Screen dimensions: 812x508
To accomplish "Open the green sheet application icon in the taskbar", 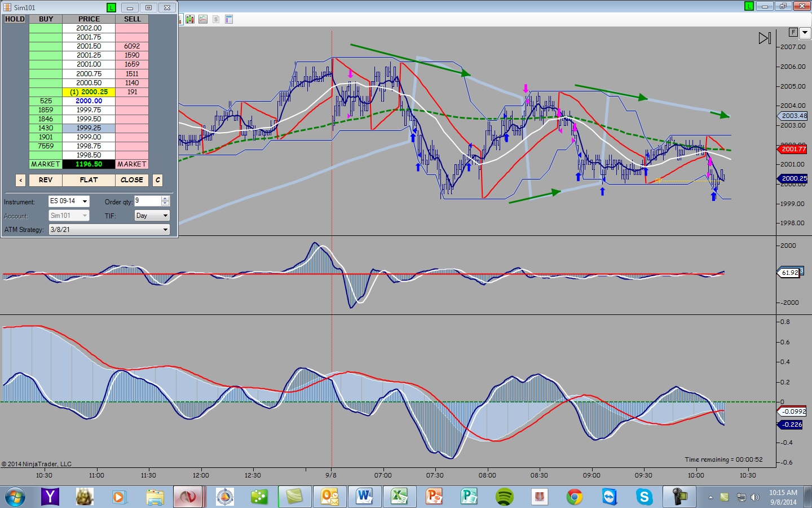I will 294,497.
